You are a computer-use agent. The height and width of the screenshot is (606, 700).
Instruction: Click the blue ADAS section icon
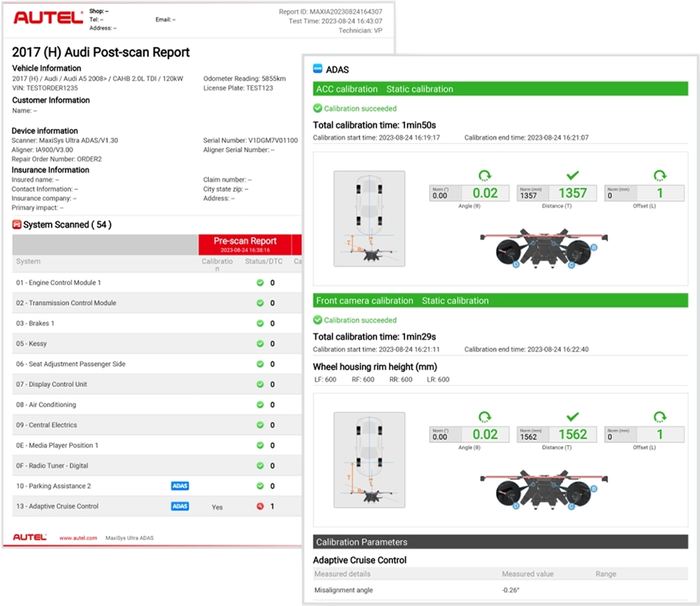[318, 68]
